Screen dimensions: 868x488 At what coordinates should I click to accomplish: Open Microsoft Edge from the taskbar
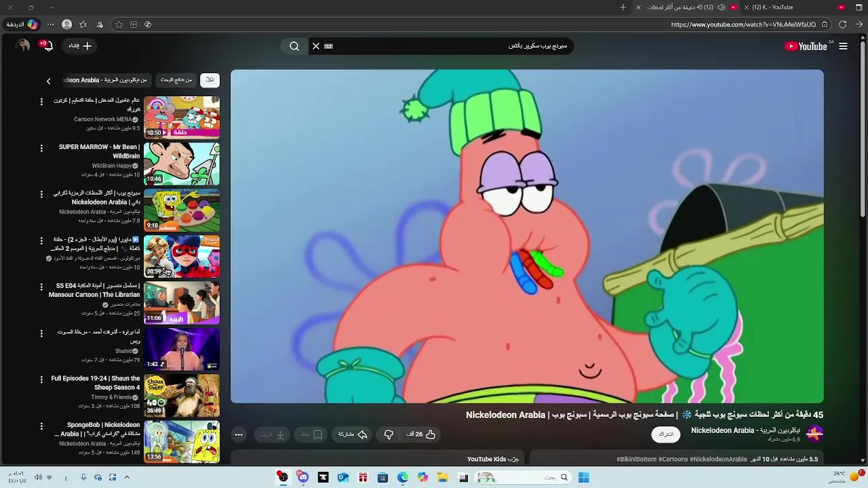(403, 478)
